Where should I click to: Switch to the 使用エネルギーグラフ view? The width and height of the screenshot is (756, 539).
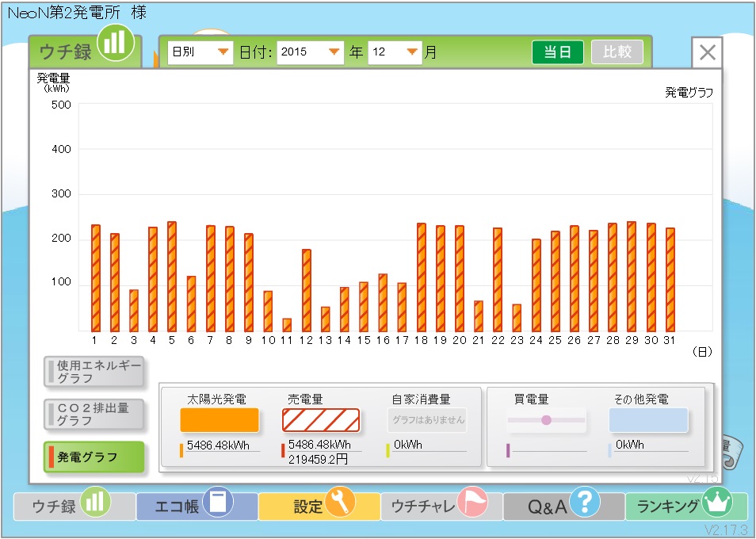click(94, 372)
